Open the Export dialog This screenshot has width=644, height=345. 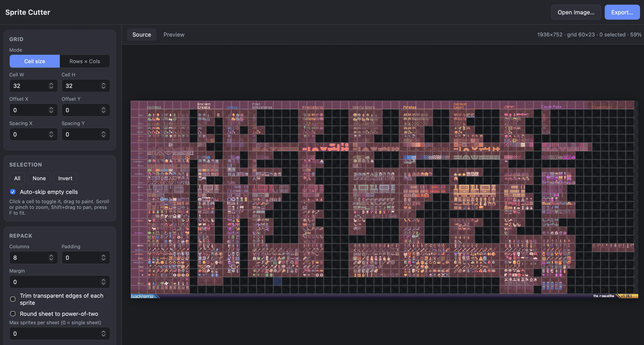click(622, 12)
